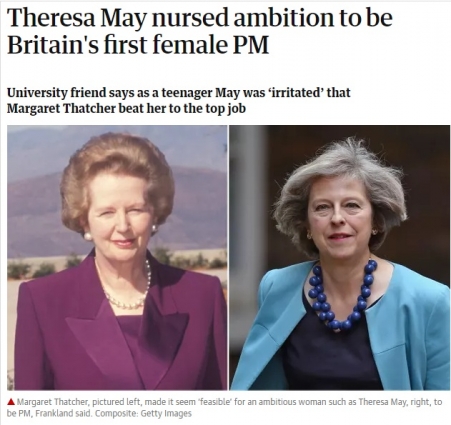The width and height of the screenshot is (451, 425).
Task: Click the caption text beginning 'Margaret Thatcher, pictured left'
Action: 225,407
